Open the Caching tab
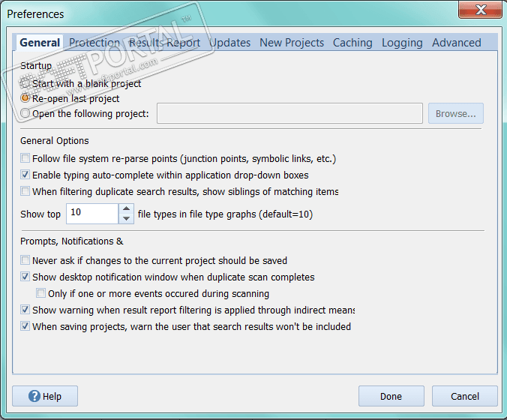Viewport: 507px width, 420px height. coord(352,43)
